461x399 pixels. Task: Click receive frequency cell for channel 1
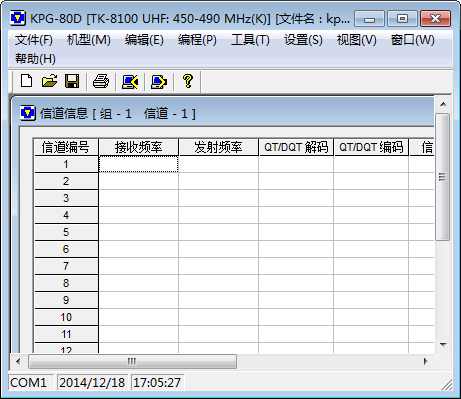139,164
